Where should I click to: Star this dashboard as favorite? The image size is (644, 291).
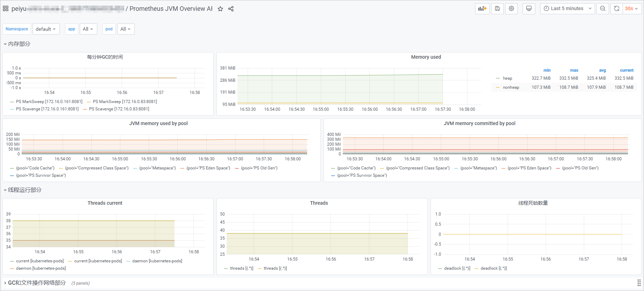[x=220, y=9]
